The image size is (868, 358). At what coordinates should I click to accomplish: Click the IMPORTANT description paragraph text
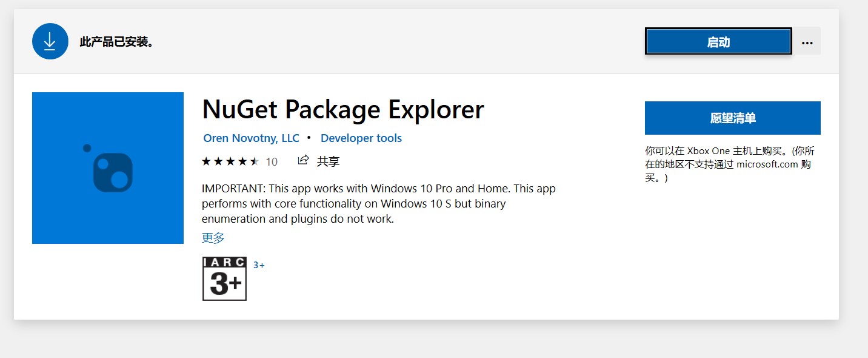(x=379, y=204)
